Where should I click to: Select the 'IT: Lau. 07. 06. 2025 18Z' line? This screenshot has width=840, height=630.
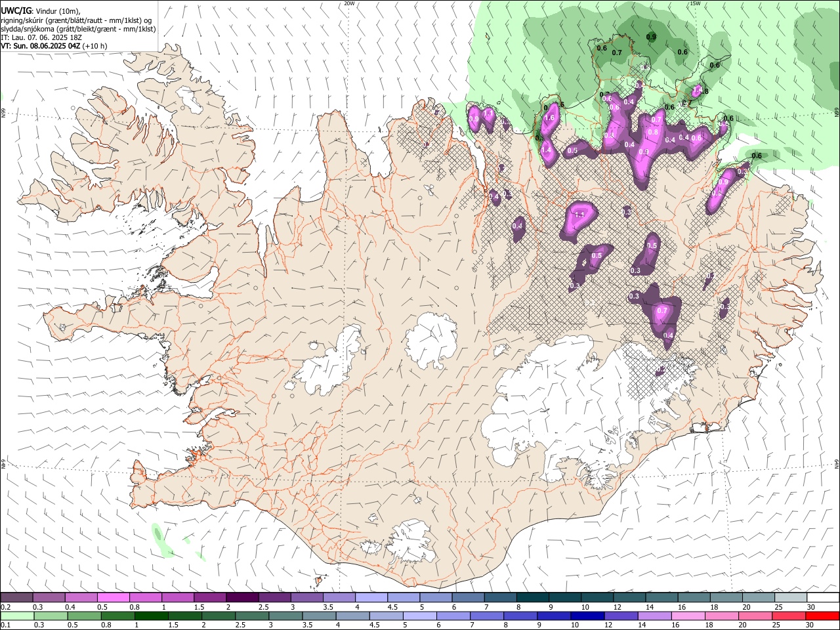pyautogui.click(x=41, y=37)
